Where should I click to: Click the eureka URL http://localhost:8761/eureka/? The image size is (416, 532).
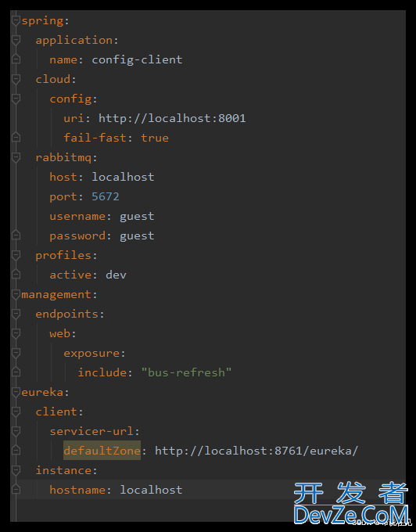pyautogui.click(x=256, y=451)
